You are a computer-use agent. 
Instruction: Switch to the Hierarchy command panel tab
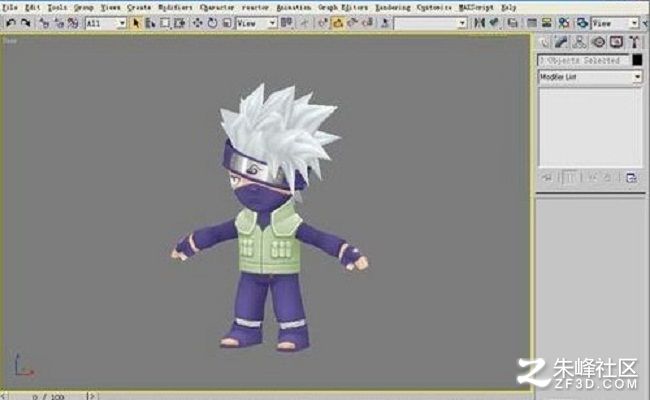[579, 42]
